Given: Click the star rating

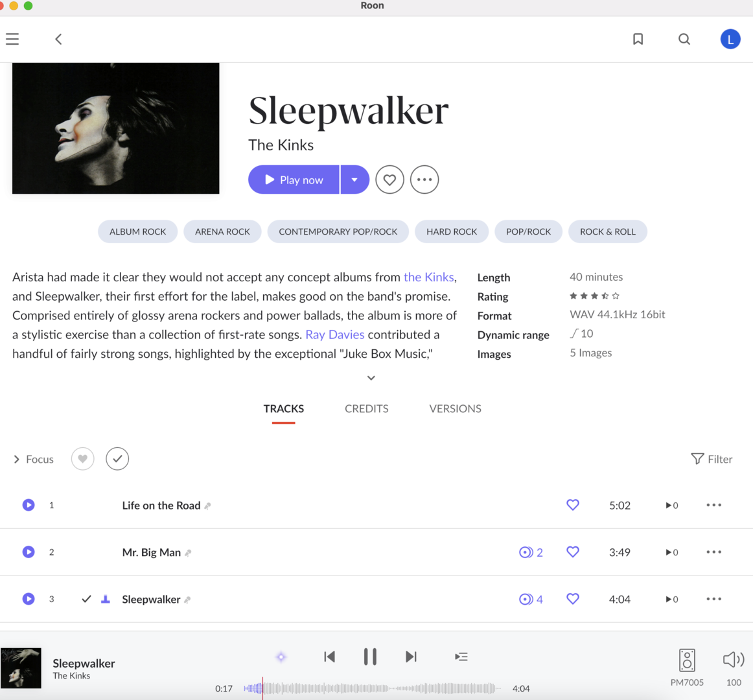Looking at the screenshot, I should pos(594,296).
